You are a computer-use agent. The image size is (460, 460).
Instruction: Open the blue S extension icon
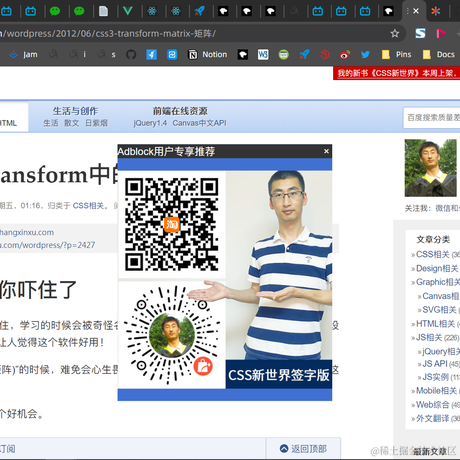[x=420, y=33]
